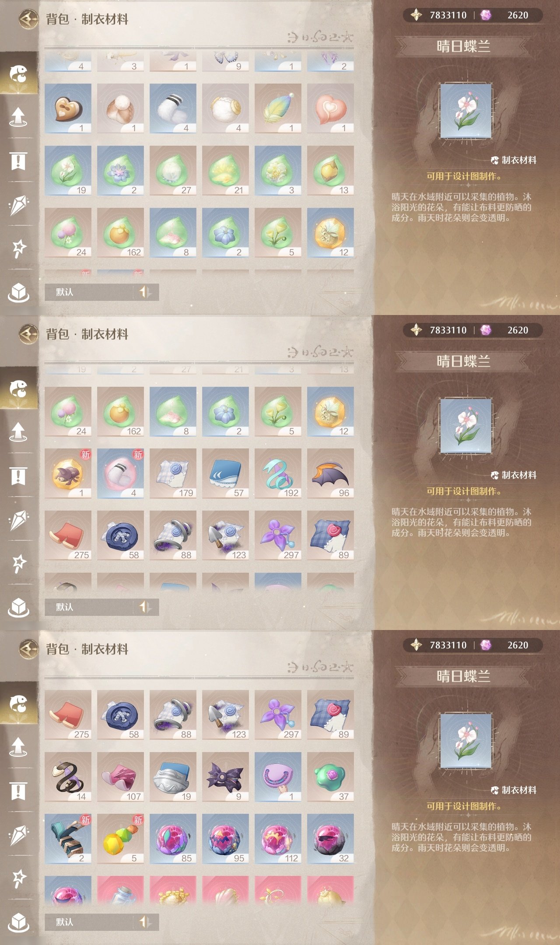The width and height of the screenshot is (560, 945).
Task: Click the back arrow beside the topmost 背包 title
Action: point(28,19)
